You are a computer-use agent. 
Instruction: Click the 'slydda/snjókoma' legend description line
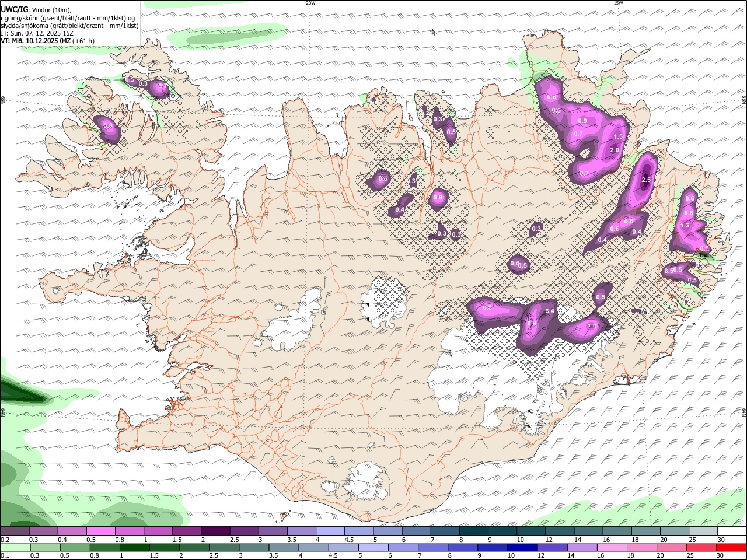pos(69,26)
